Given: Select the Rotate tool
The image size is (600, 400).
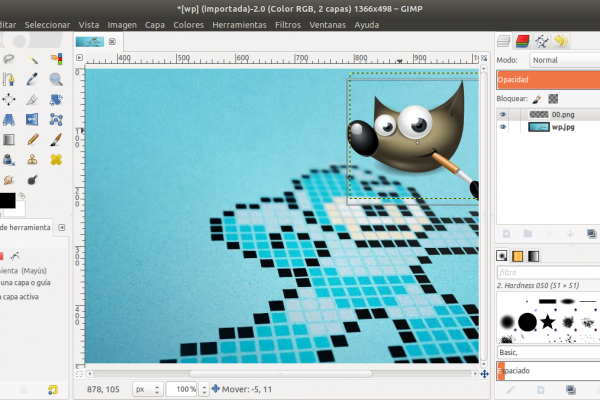Looking at the screenshot, I should coord(56,100).
